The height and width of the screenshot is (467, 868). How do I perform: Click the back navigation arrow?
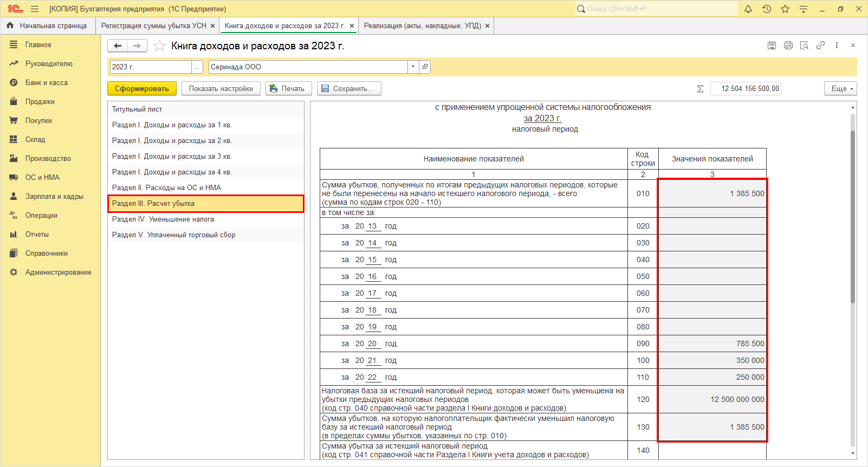118,46
